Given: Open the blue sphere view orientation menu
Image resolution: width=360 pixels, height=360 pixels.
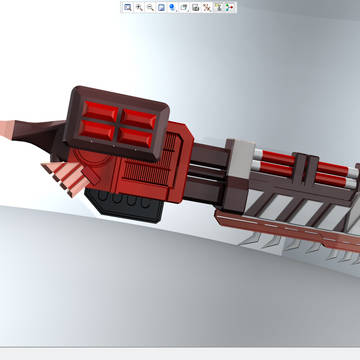Looking at the screenshot, I should tap(173, 7).
